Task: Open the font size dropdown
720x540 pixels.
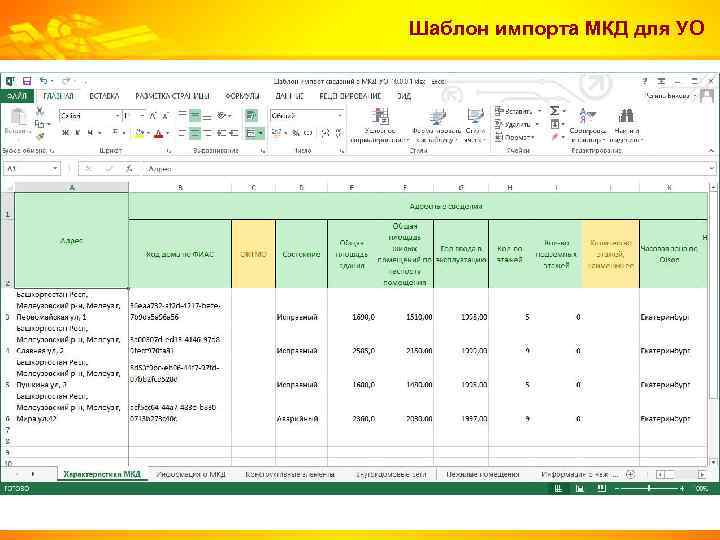Action: [142, 116]
